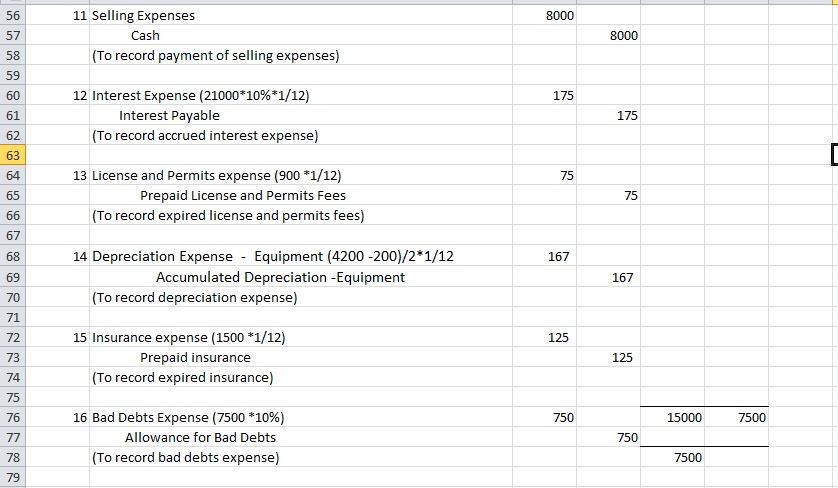Click the Bad Debts Expense cell
The height and width of the screenshot is (488, 838).
[301, 417]
